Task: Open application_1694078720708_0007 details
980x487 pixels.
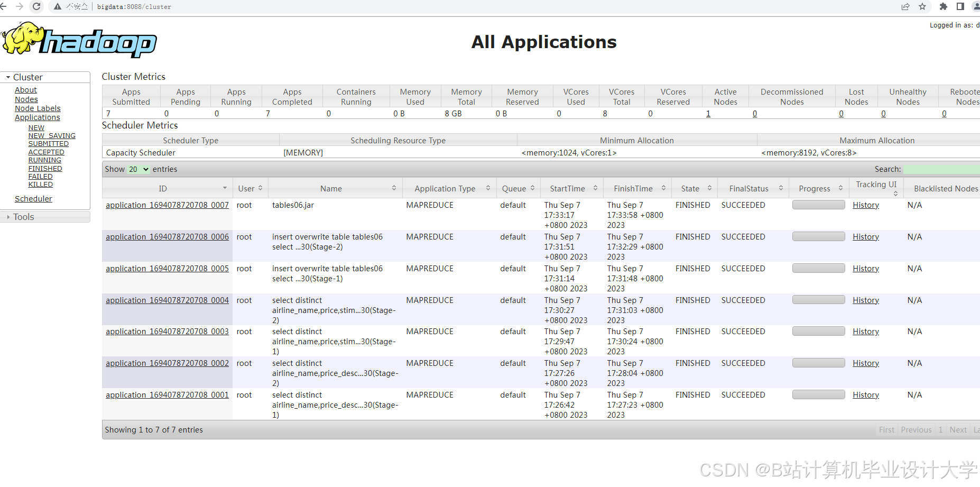Action: (x=167, y=205)
